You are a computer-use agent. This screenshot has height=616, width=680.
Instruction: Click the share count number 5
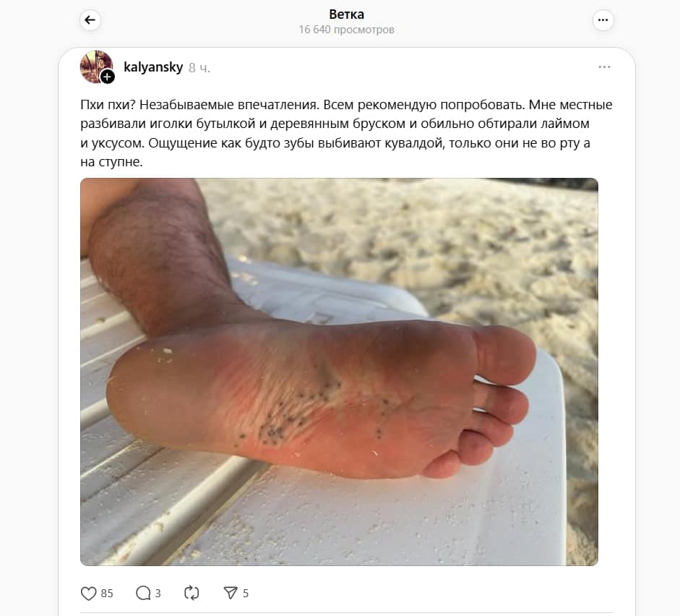coord(246,594)
